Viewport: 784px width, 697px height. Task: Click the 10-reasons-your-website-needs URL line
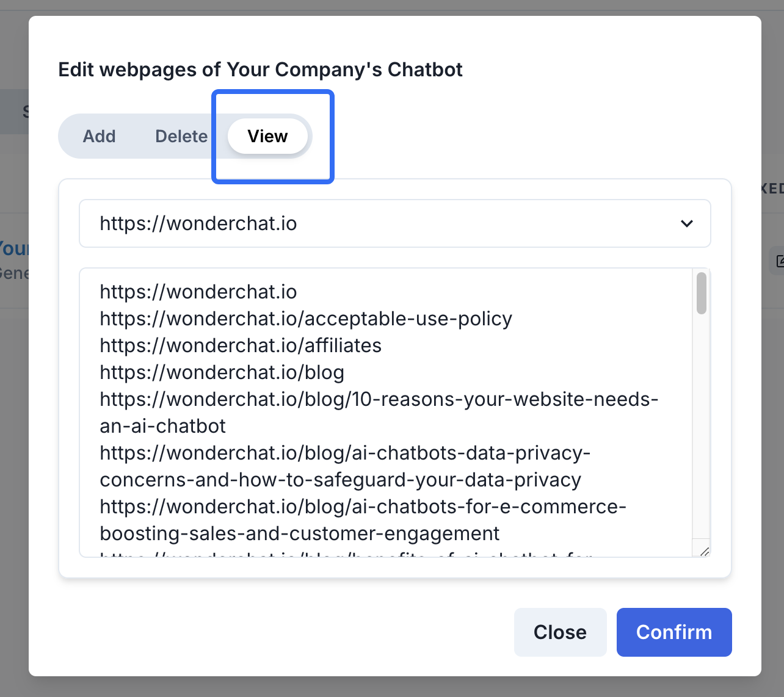coord(379,400)
